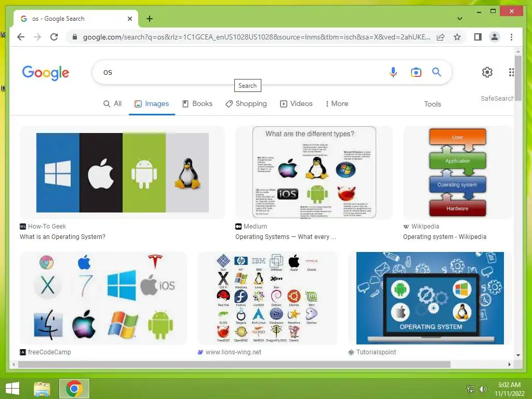Open a new tab with the plus button
Screen dimensions: 532x399
[x=150, y=19]
